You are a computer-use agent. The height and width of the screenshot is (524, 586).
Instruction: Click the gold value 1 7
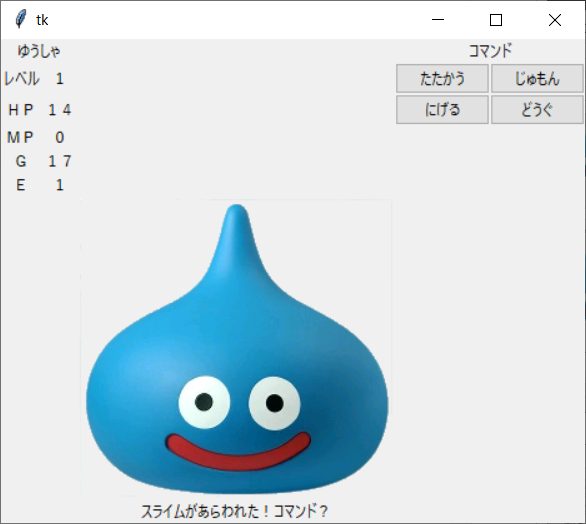60,161
